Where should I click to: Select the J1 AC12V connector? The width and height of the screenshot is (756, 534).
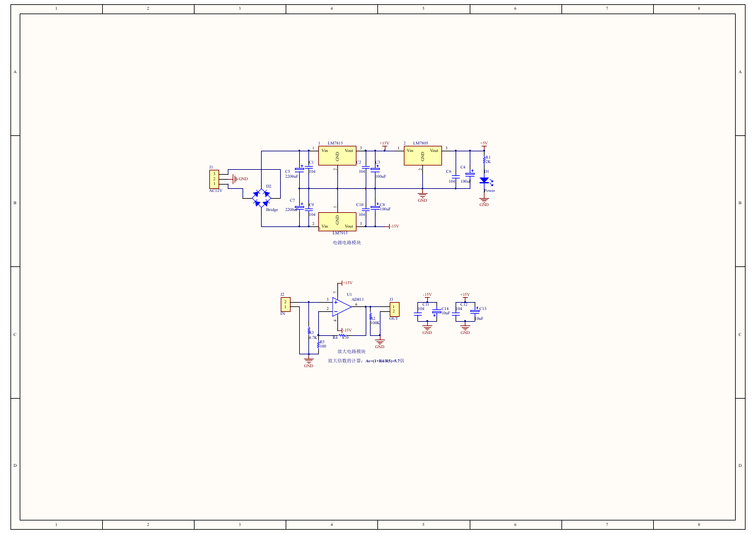pos(214,179)
